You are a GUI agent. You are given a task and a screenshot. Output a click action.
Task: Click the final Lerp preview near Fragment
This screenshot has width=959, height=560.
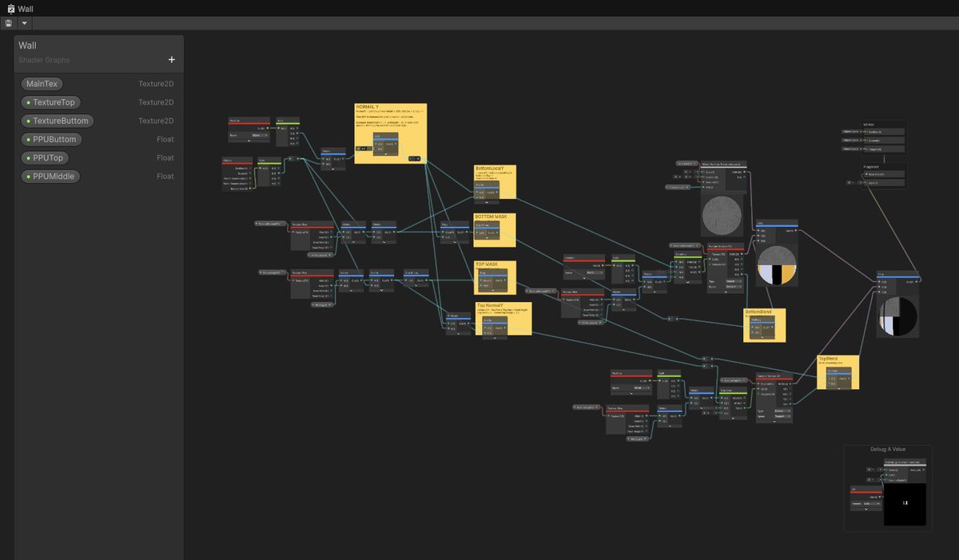897,316
